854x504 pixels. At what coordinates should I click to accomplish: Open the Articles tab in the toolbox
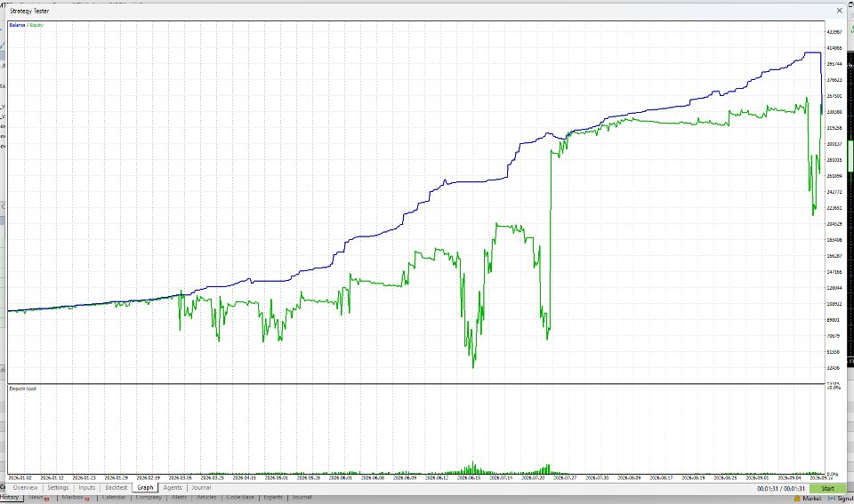click(207, 498)
